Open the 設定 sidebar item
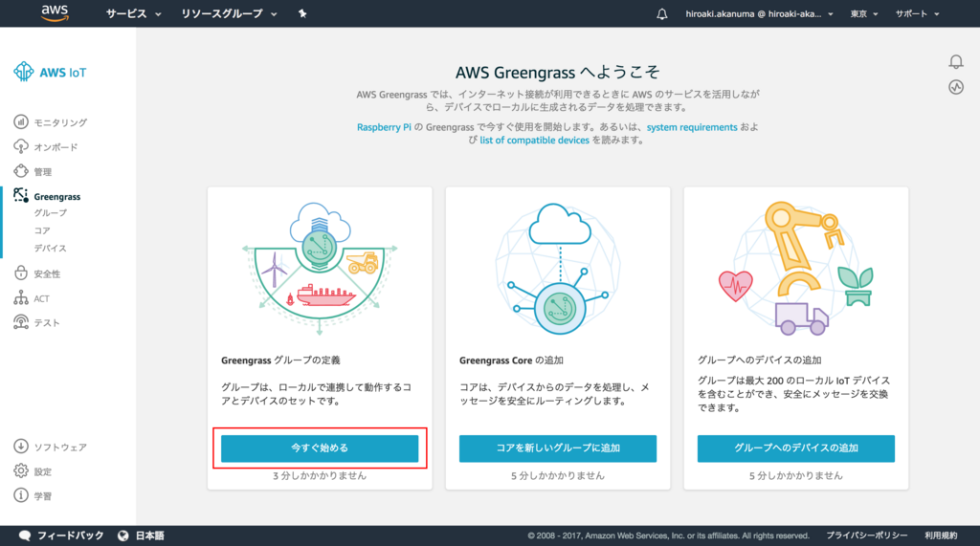 pyautogui.click(x=42, y=471)
